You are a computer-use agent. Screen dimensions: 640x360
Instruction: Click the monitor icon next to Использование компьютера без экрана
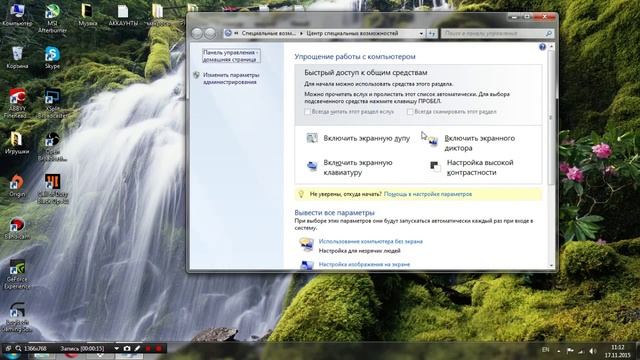306,244
